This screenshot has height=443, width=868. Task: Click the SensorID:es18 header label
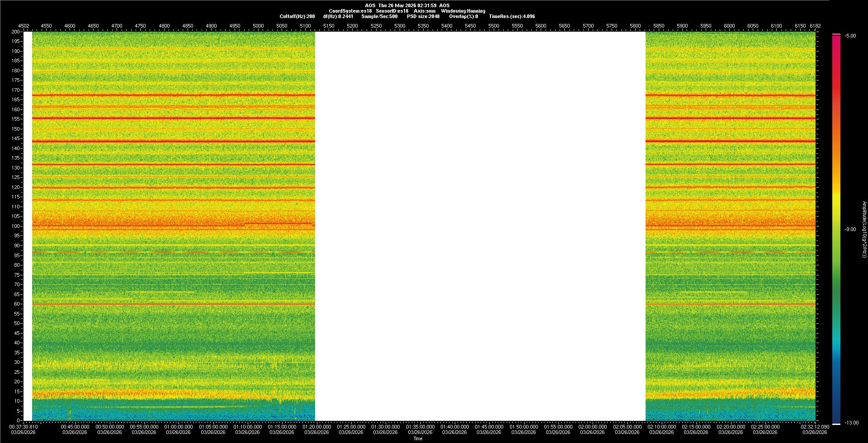click(x=392, y=11)
